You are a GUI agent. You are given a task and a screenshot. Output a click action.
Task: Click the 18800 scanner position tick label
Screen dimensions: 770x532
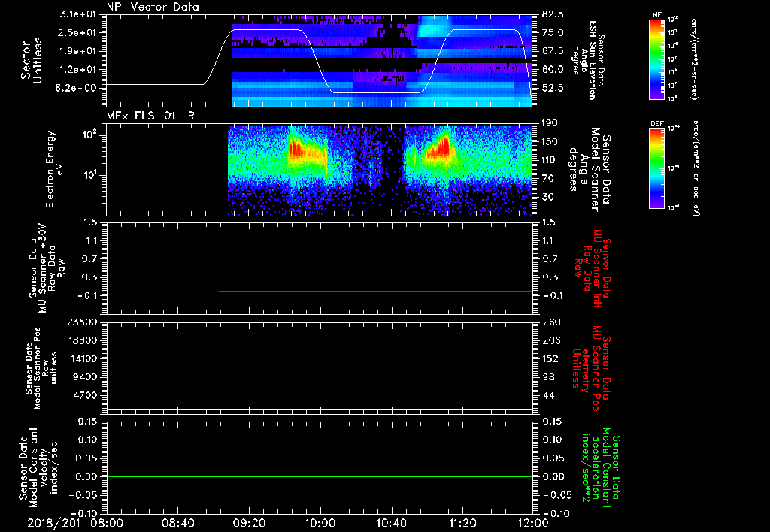coord(82,340)
